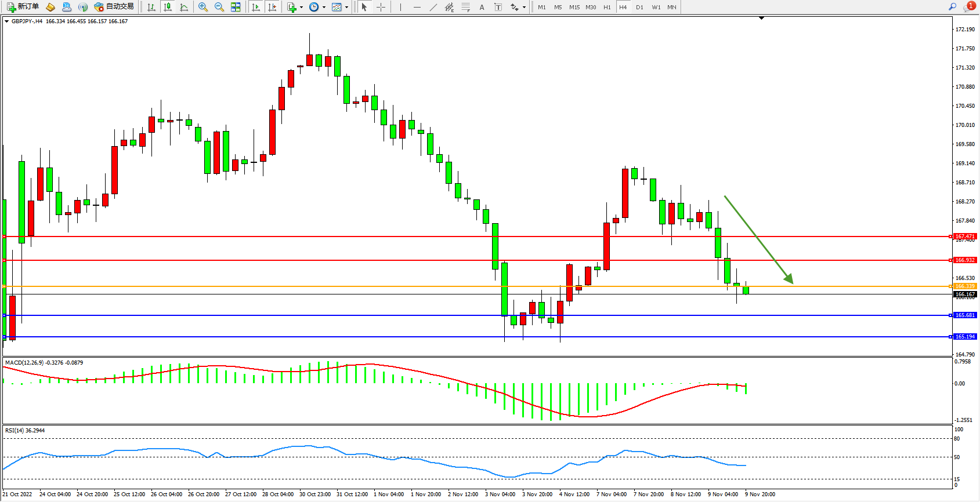Switch chart to bar chart mode

[151, 7]
